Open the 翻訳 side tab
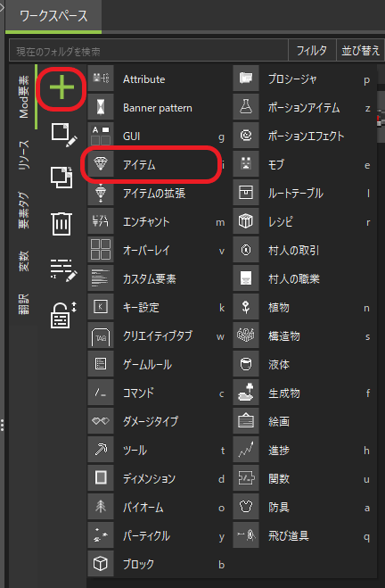Viewport: 385px width, 588px height. click(23, 304)
